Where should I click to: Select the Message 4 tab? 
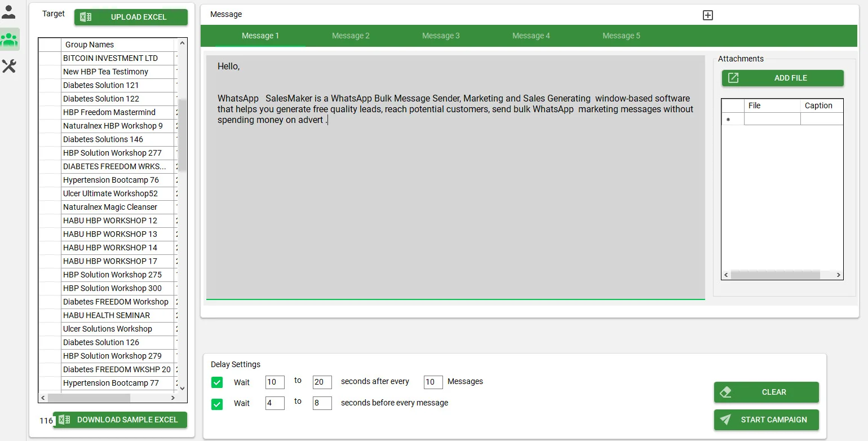pos(531,35)
